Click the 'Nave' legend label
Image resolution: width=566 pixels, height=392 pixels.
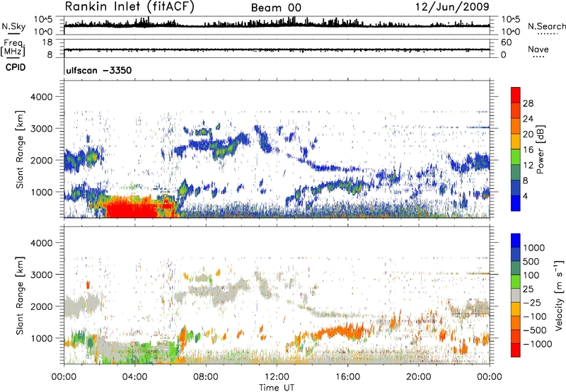538,49
